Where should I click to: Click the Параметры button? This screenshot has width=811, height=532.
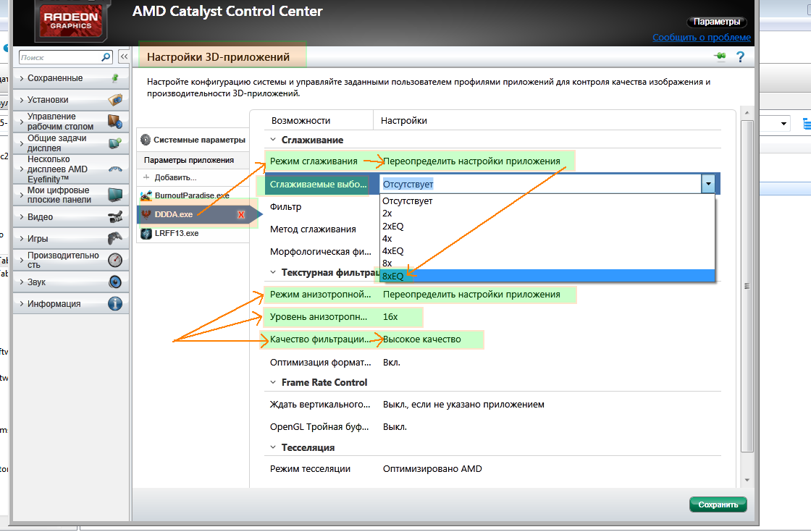[x=715, y=22]
